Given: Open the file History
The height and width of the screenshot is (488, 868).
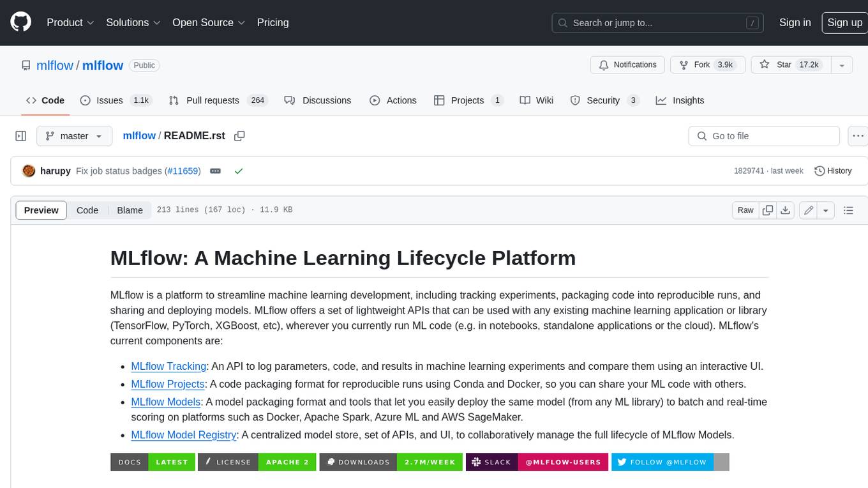Looking at the screenshot, I should [833, 171].
